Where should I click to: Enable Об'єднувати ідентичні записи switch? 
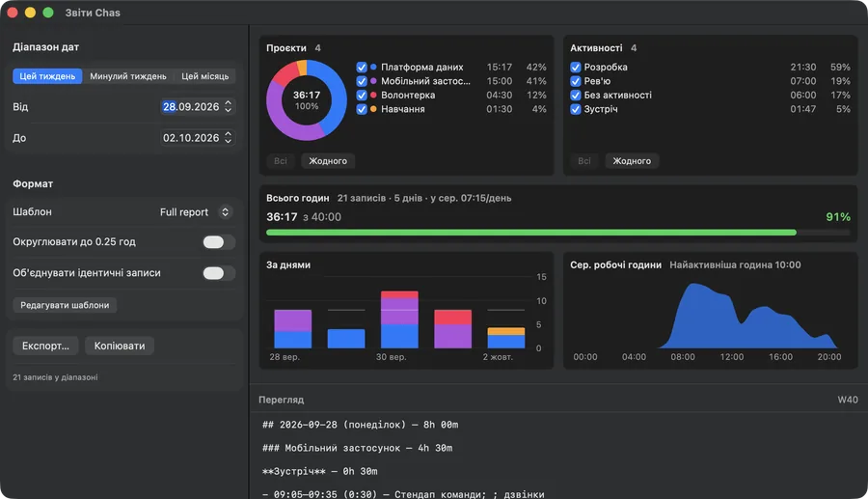tap(219, 273)
